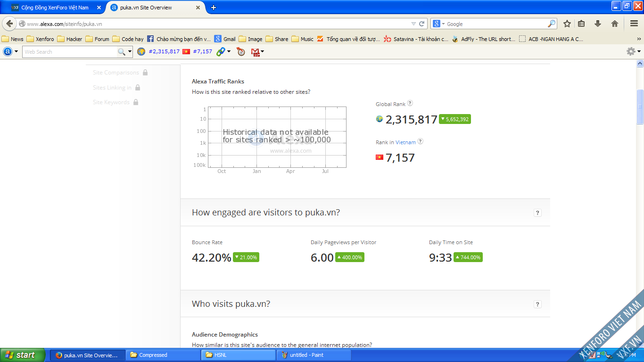The height and width of the screenshot is (362, 644).
Task: Click the Vietnam flag in the Alexa toolbar
Action: pyautogui.click(x=186, y=52)
